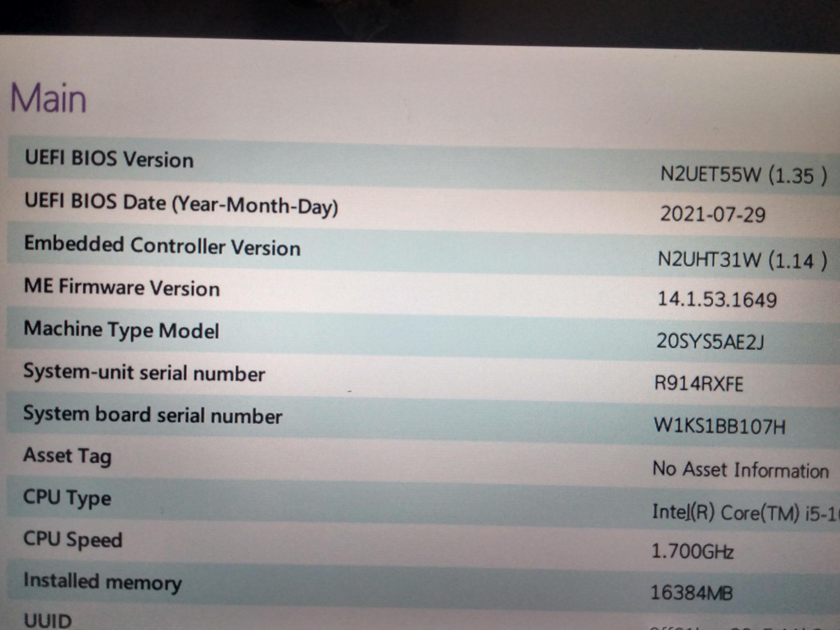
Task: Click the W1KS1BB107H board serial value
Action: (719, 426)
